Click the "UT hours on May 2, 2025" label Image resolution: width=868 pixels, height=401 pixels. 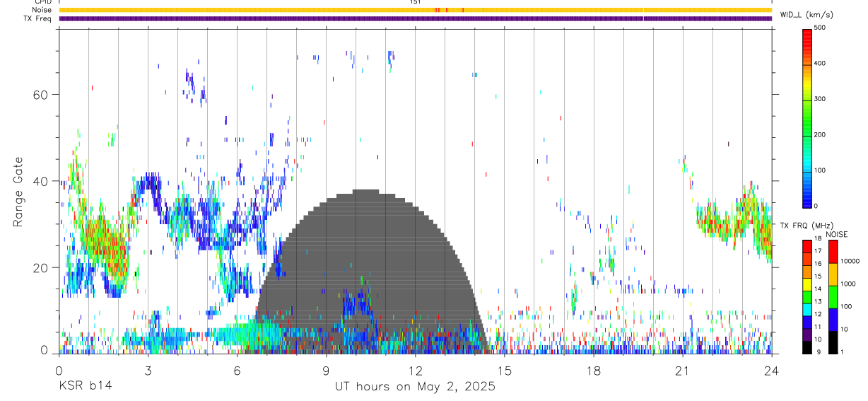[x=415, y=387]
